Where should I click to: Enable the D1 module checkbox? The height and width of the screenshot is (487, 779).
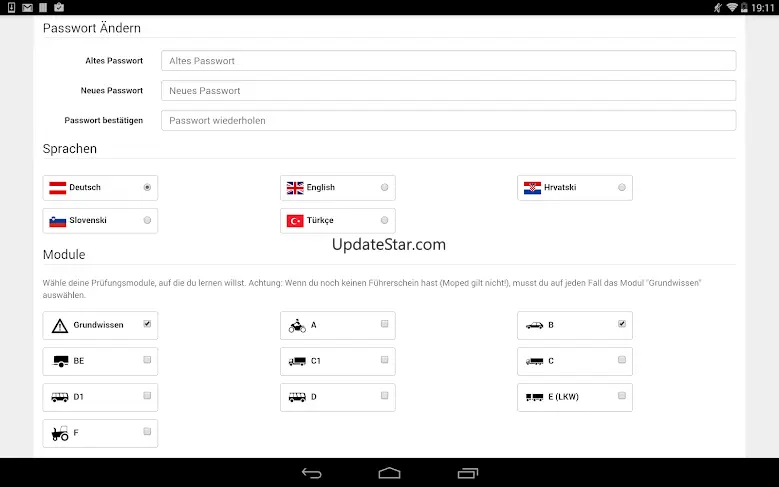click(147, 396)
